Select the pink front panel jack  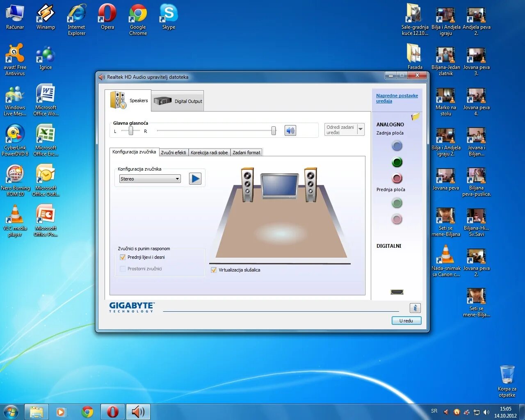397,219
